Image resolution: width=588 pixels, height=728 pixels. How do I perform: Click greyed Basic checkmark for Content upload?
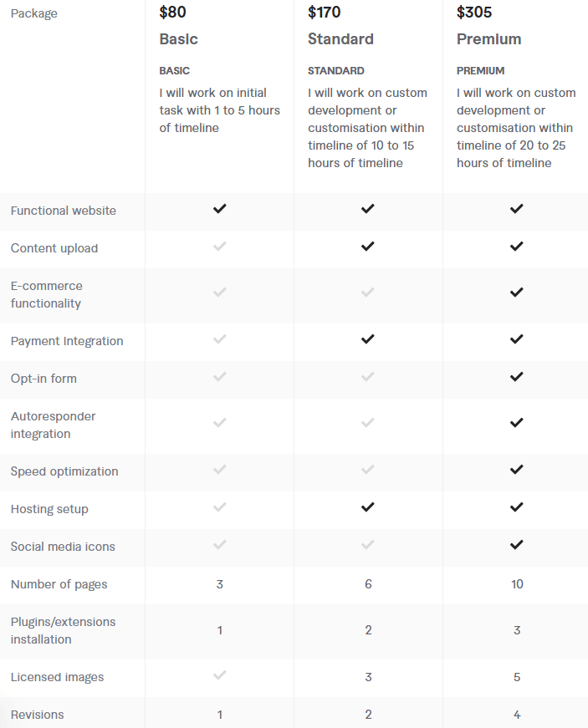click(x=219, y=247)
